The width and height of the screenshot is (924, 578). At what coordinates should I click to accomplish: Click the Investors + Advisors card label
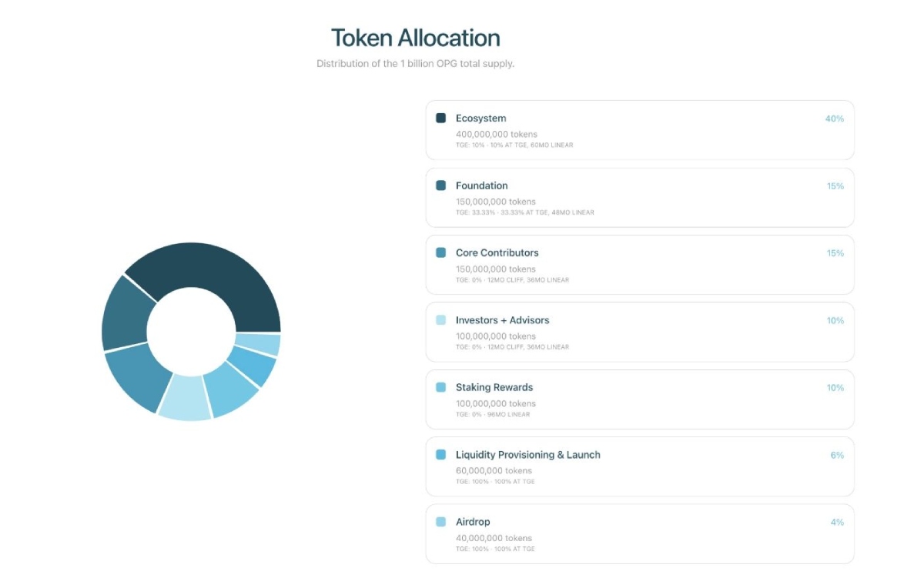(502, 320)
